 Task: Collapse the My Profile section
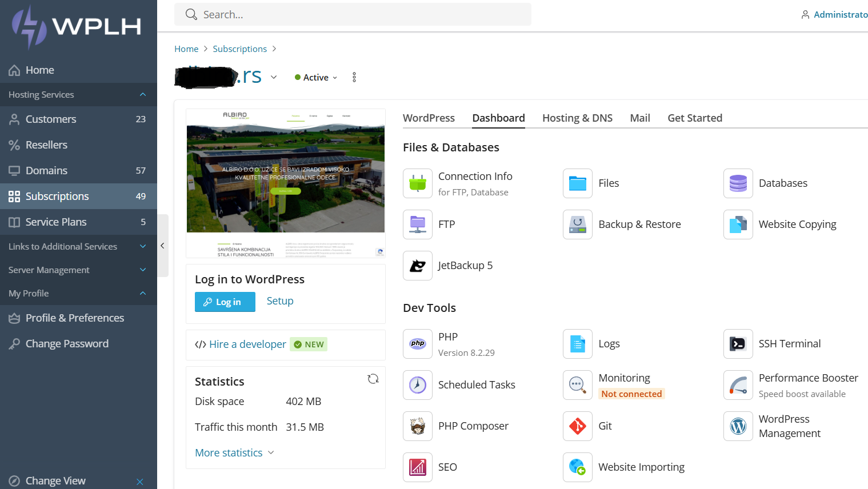[x=78, y=293]
